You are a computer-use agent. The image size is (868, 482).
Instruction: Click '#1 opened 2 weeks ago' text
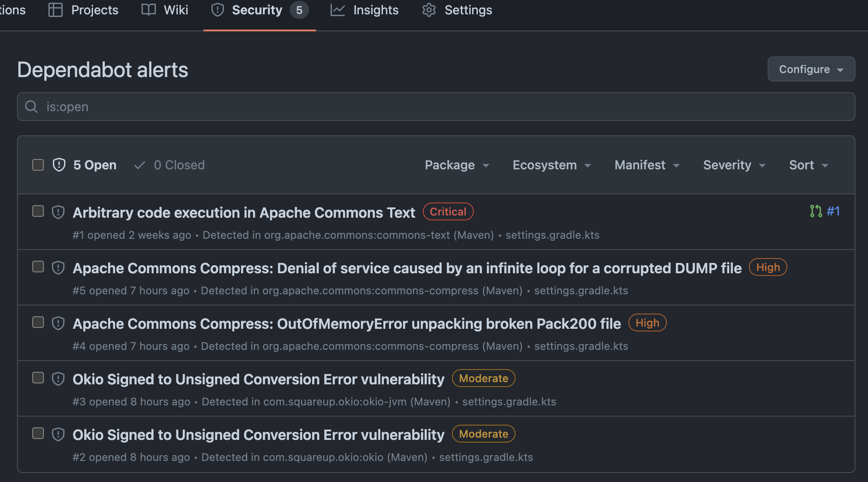coord(132,235)
